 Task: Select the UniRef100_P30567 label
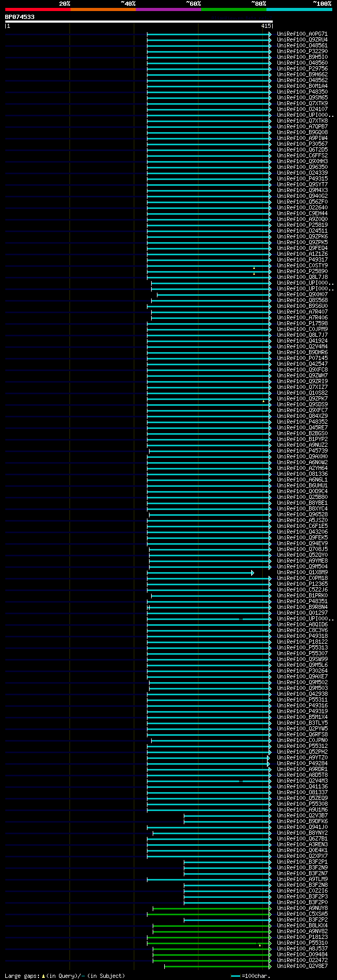click(302, 144)
